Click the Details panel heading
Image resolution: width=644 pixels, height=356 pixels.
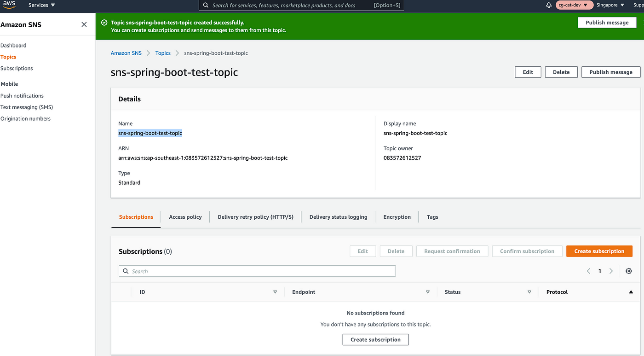[130, 99]
